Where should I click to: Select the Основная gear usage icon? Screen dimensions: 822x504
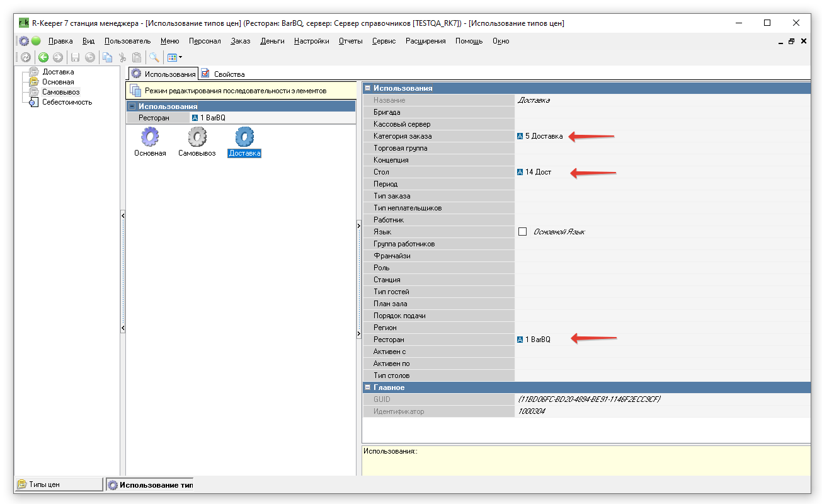150,137
